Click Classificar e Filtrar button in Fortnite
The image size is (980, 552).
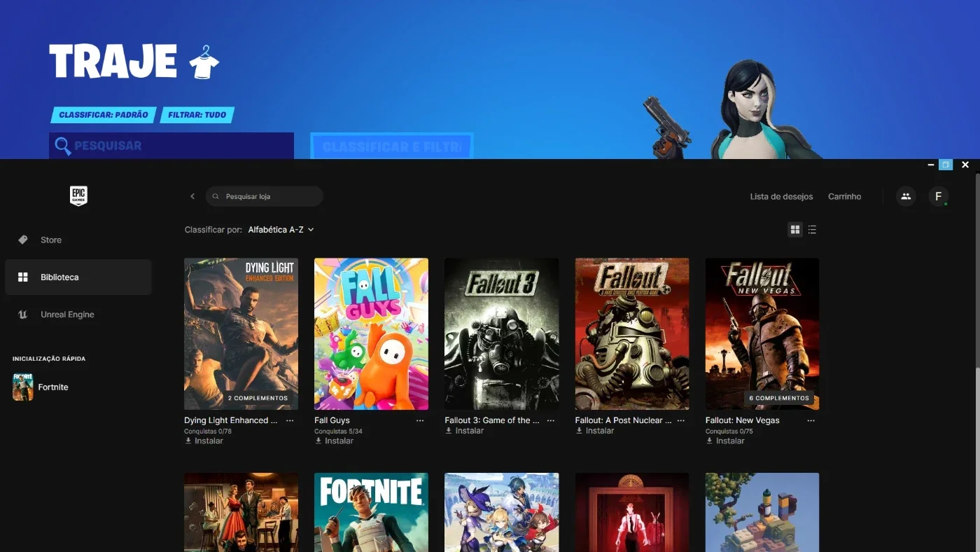click(392, 146)
